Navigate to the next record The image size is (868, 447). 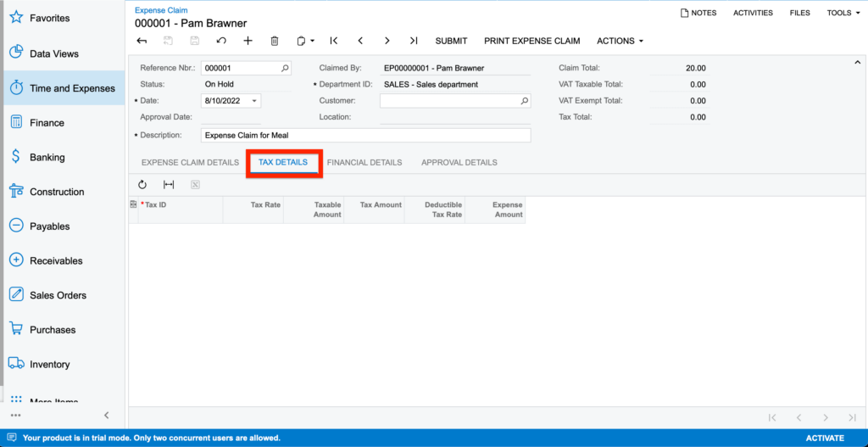387,41
